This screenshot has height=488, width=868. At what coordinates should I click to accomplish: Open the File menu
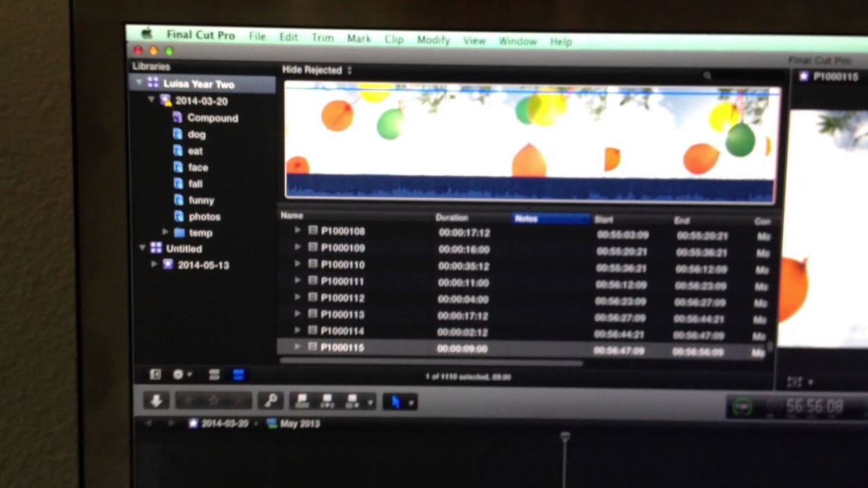pos(257,37)
